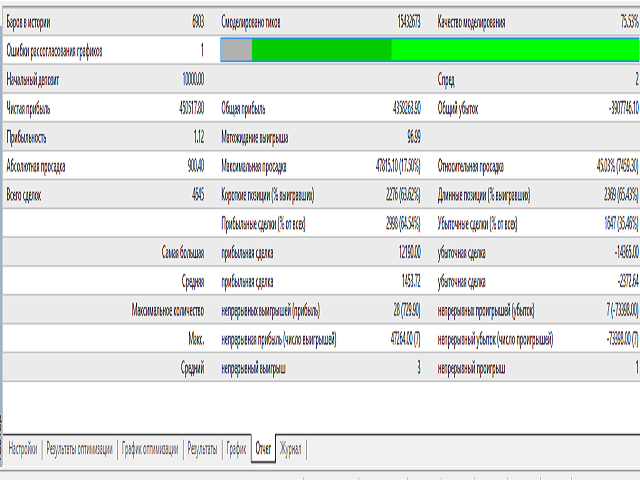Click 'непрерывная прибыль (число выигрышей)' label
Viewport: 640px width, 480px height.
coord(279,340)
